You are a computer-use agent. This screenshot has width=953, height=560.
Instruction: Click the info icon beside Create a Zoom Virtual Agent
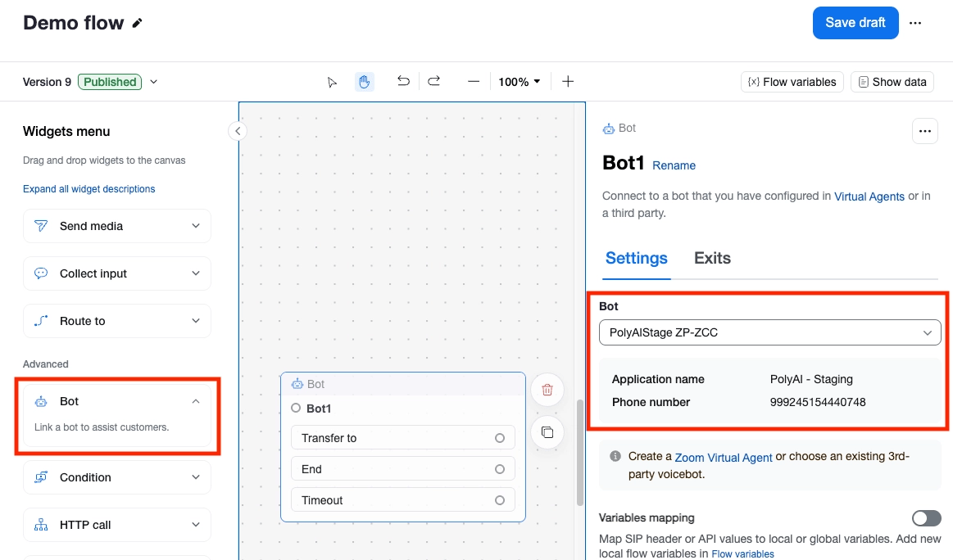615,456
